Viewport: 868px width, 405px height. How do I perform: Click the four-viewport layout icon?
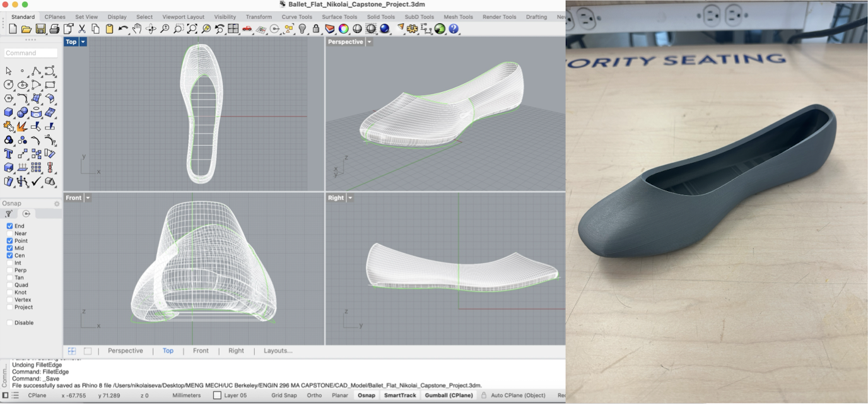[233, 29]
